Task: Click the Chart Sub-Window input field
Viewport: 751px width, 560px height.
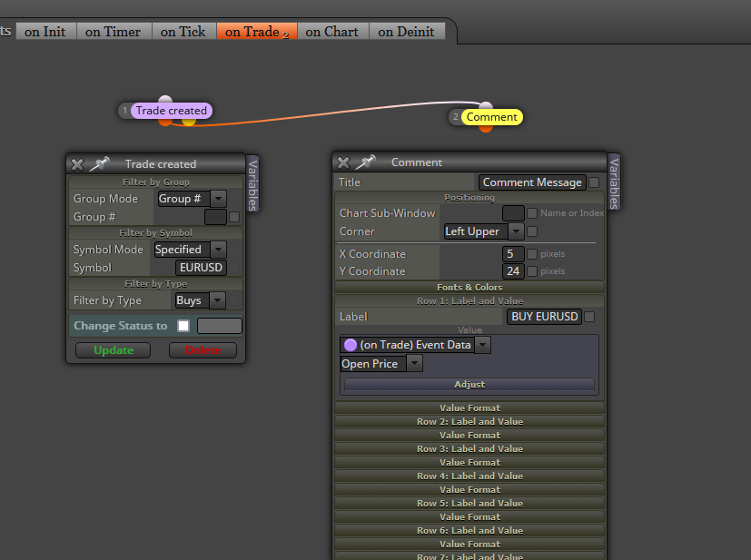Action: (x=513, y=213)
